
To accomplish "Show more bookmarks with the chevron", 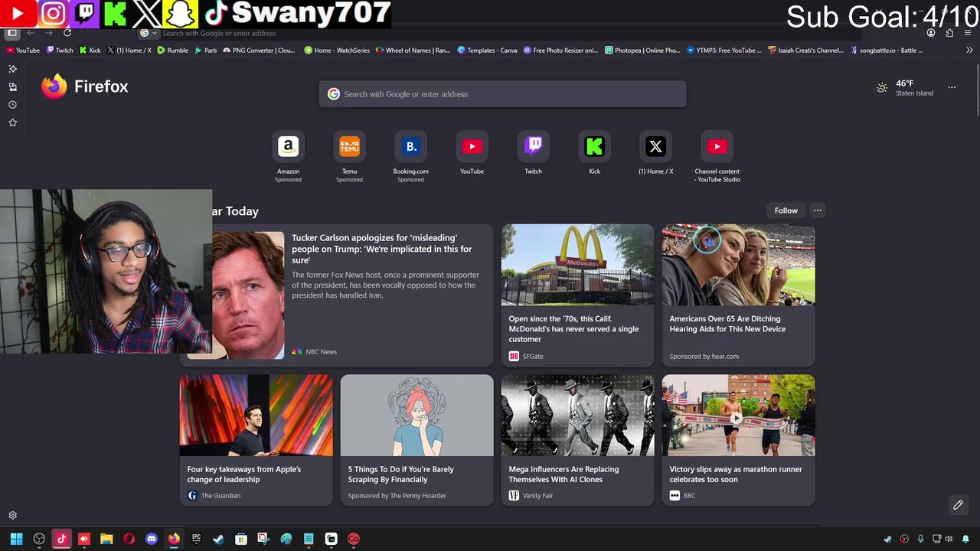I will click(x=969, y=51).
